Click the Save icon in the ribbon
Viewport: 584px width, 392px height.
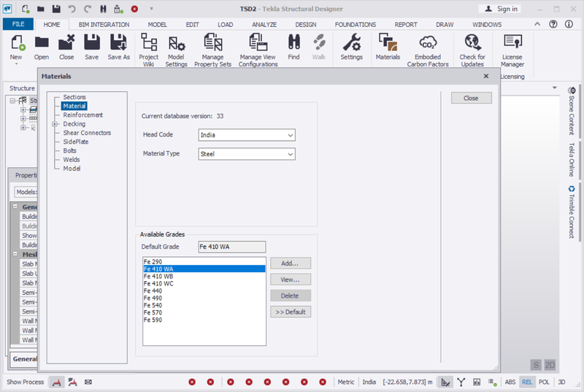coord(92,42)
